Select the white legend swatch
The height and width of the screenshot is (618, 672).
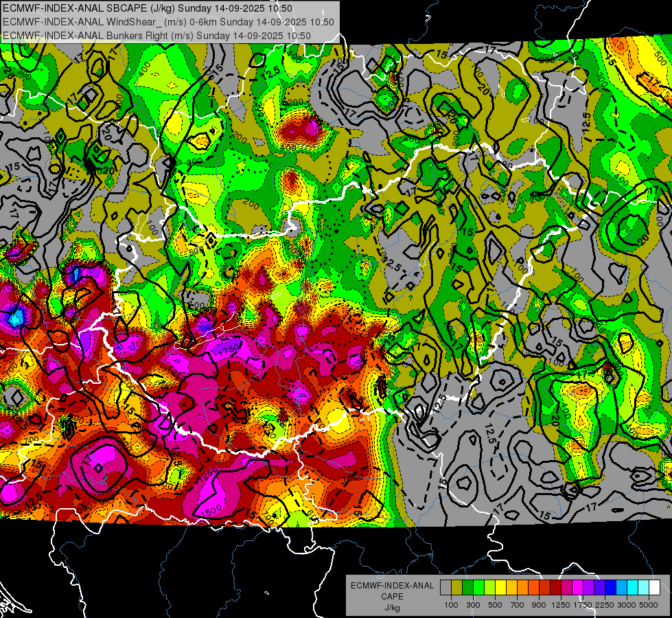pyautogui.click(x=654, y=588)
